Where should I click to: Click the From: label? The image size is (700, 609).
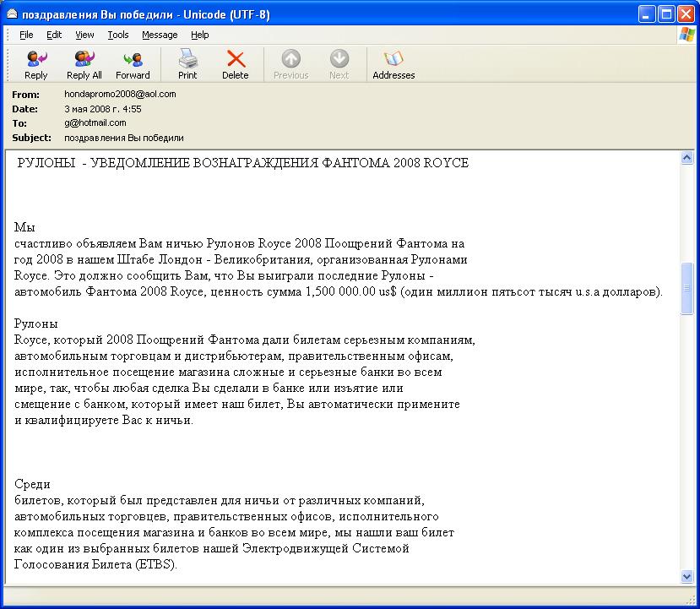pyautogui.click(x=25, y=95)
